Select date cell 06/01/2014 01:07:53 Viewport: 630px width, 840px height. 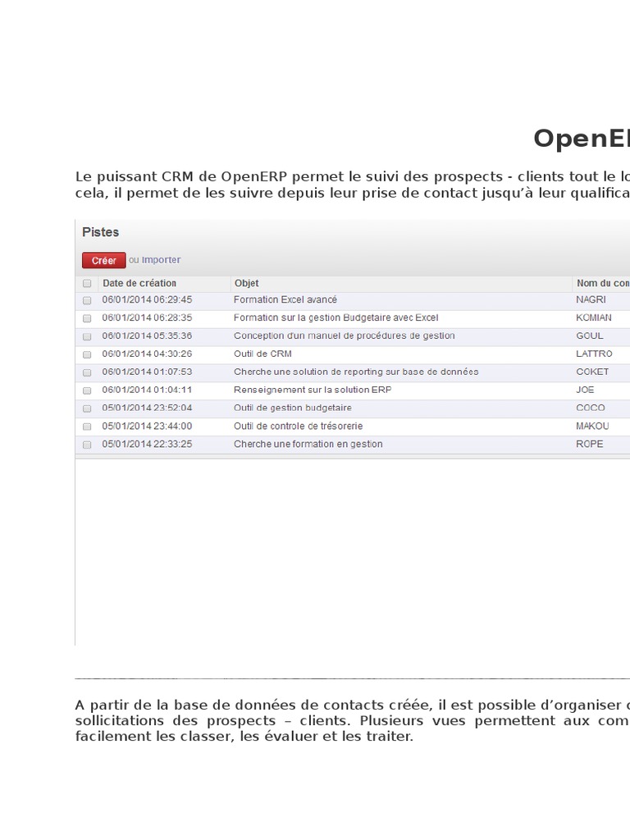(147, 372)
